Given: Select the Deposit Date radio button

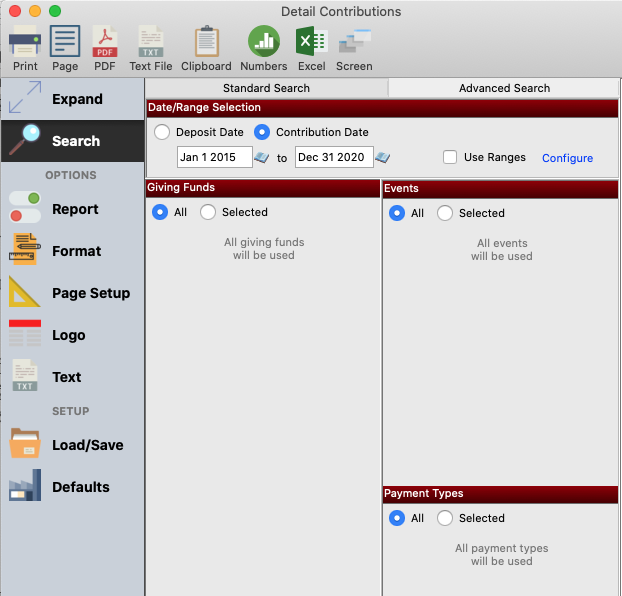Looking at the screenshot, I should click(x=162, y=132).
